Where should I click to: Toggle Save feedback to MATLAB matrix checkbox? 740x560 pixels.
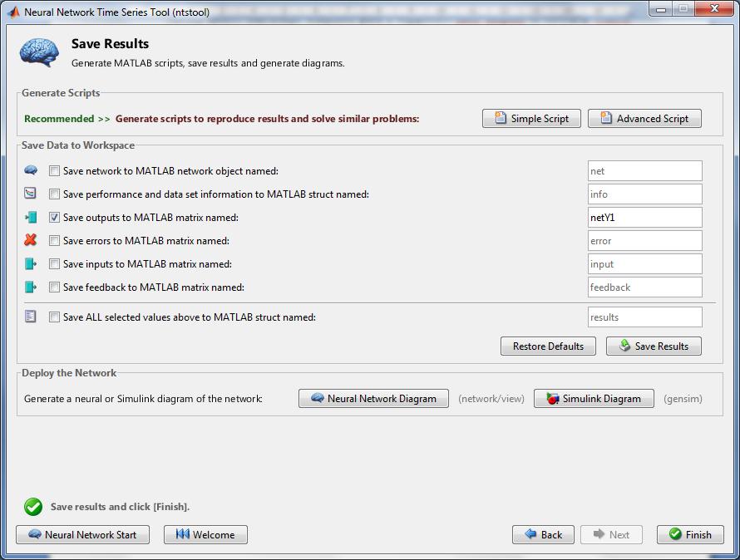click(54, 287)
